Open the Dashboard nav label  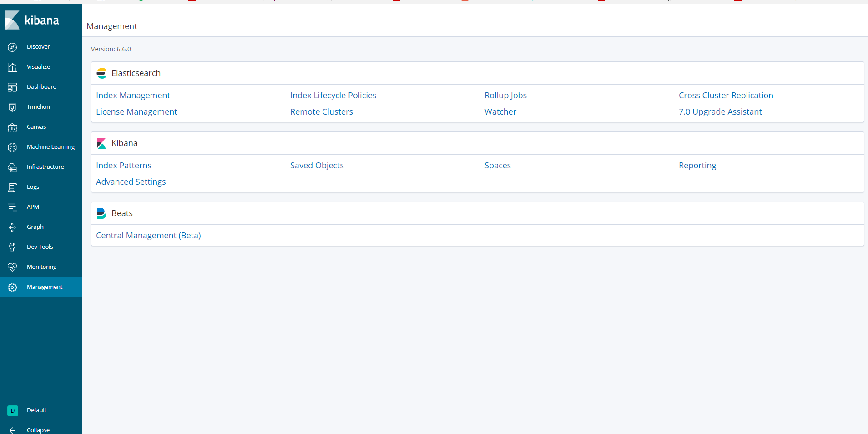tap(41, 87)
